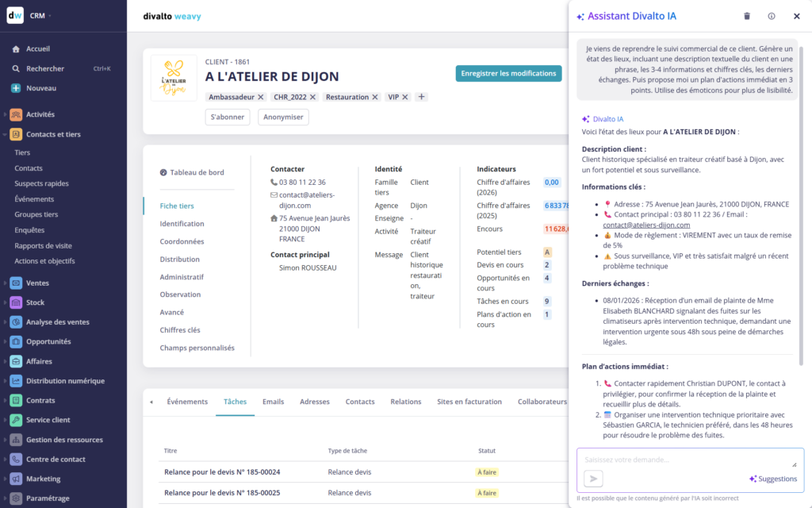
Task: Switch to the Contacts tab
Action: (360, 402)
